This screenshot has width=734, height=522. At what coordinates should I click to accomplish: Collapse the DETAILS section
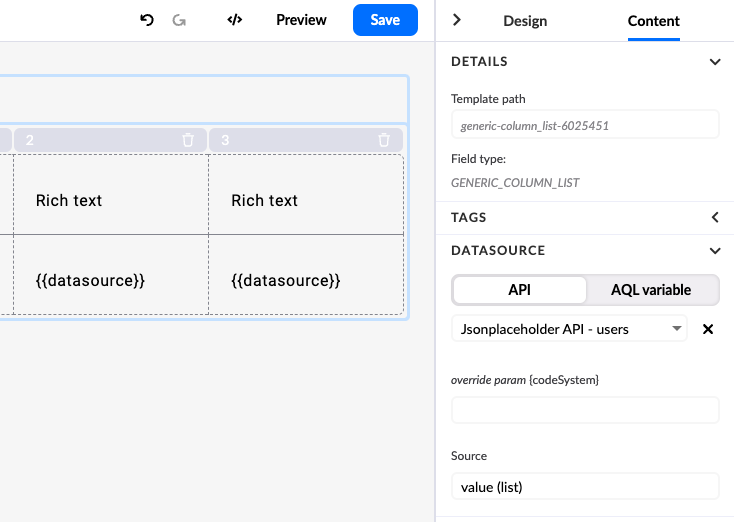coord(715,62)
